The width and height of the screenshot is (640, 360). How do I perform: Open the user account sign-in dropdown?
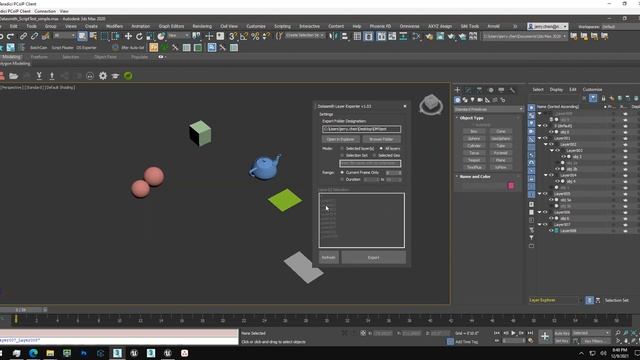547,27
